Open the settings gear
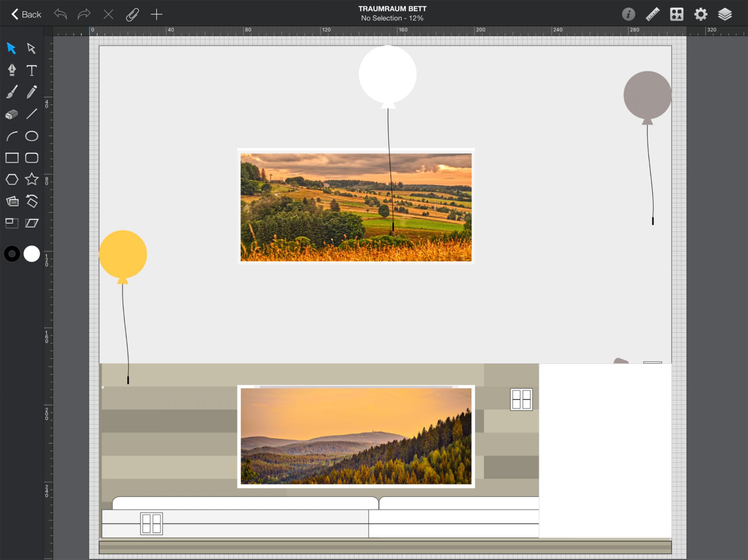This screenshot has height=560, width=748. [701, 14]
